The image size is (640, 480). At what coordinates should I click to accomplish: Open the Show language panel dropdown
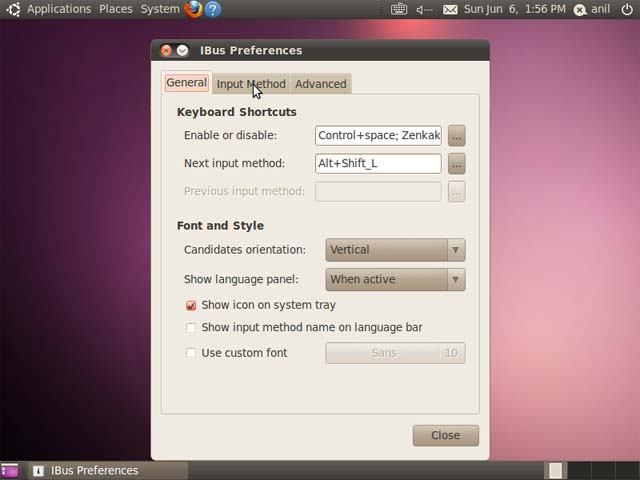(x=396, y=280)
